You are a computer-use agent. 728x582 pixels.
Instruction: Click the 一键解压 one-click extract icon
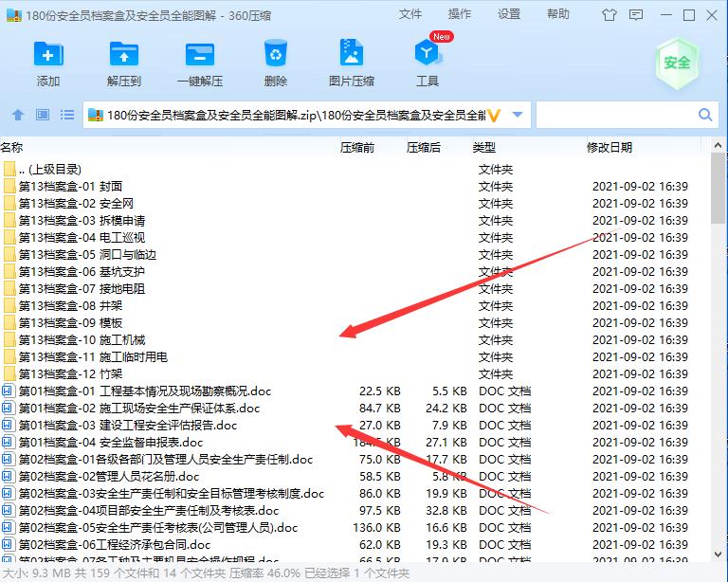pyautogui.click(x=200, y=54)
